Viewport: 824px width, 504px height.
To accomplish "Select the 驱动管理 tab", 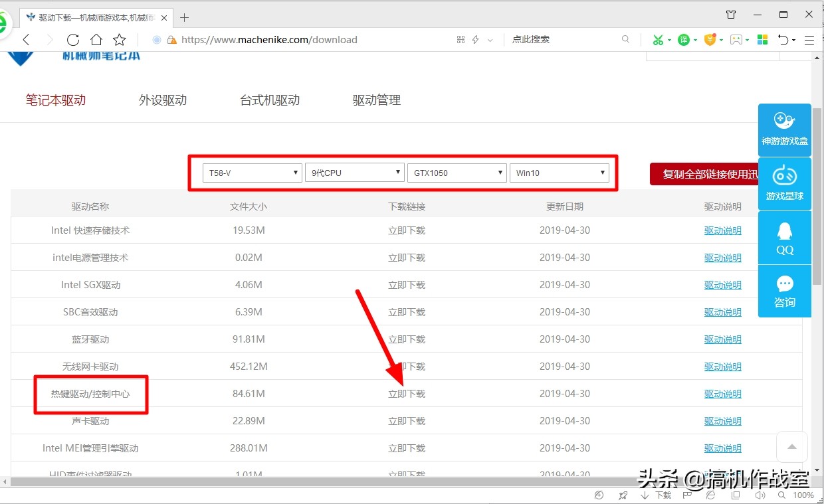I will click(x=376, y=100).
